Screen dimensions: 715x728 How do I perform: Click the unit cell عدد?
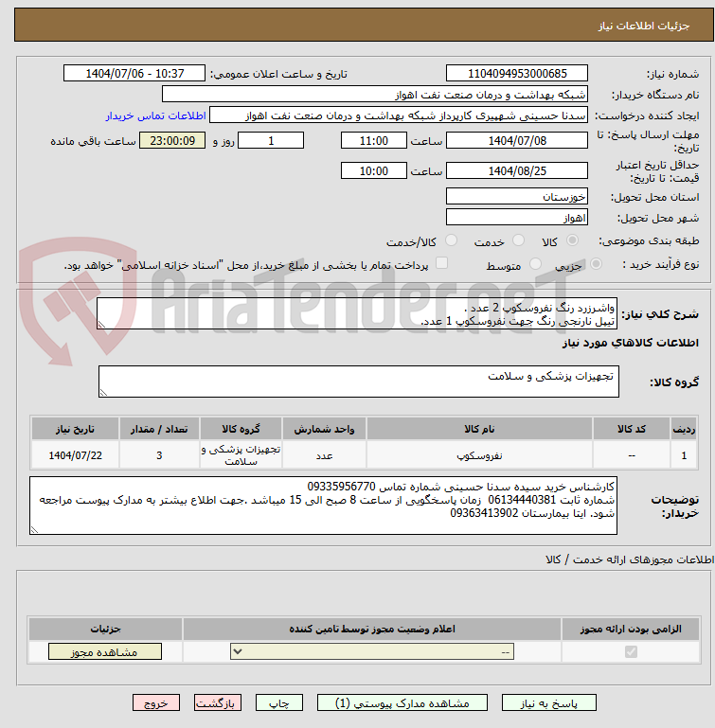(324, 455)
